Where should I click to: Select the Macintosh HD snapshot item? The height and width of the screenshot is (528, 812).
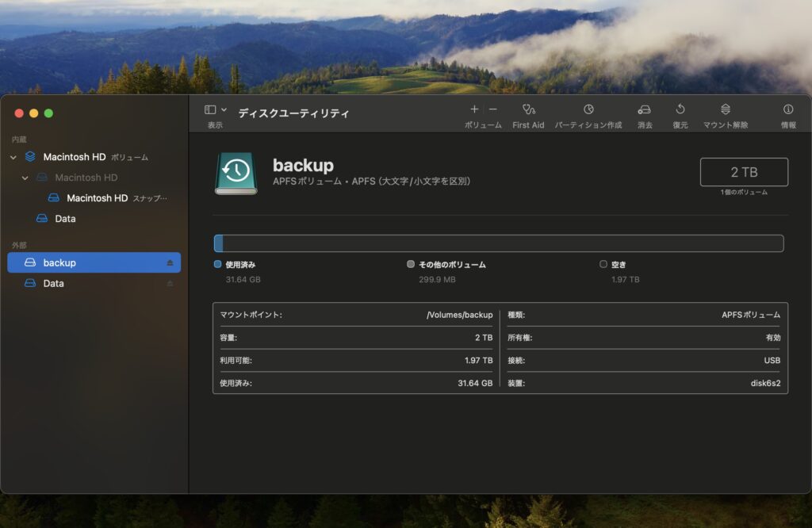tap(97, 198)
